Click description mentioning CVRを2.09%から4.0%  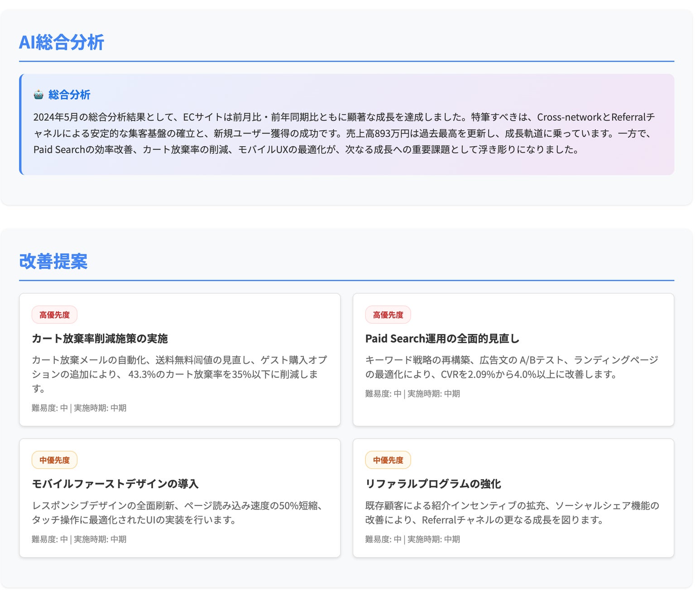(512, 367)
